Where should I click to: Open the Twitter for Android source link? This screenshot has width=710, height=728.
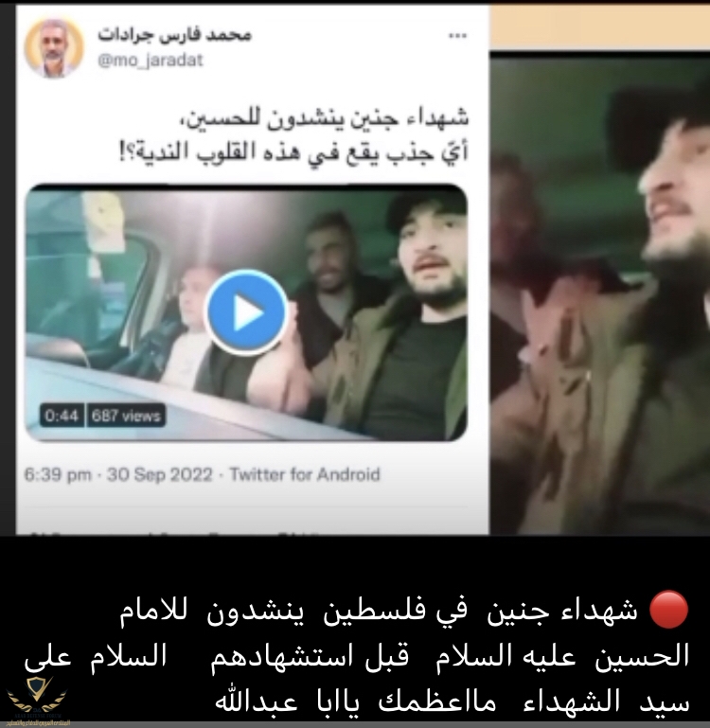(x=305, y=474)
